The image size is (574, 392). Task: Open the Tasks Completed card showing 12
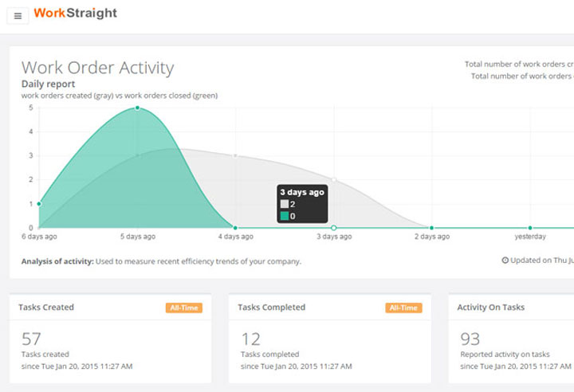pyautogui.click(x=330, y=339)
